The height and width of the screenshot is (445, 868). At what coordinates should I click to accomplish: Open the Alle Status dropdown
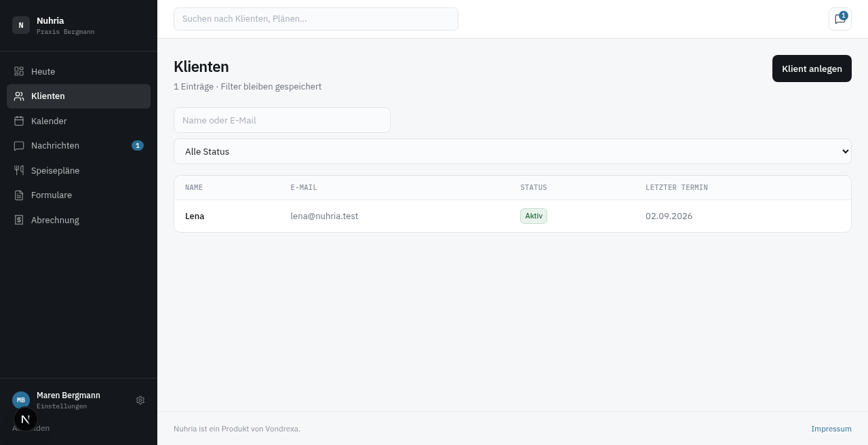tap(513, 151)
